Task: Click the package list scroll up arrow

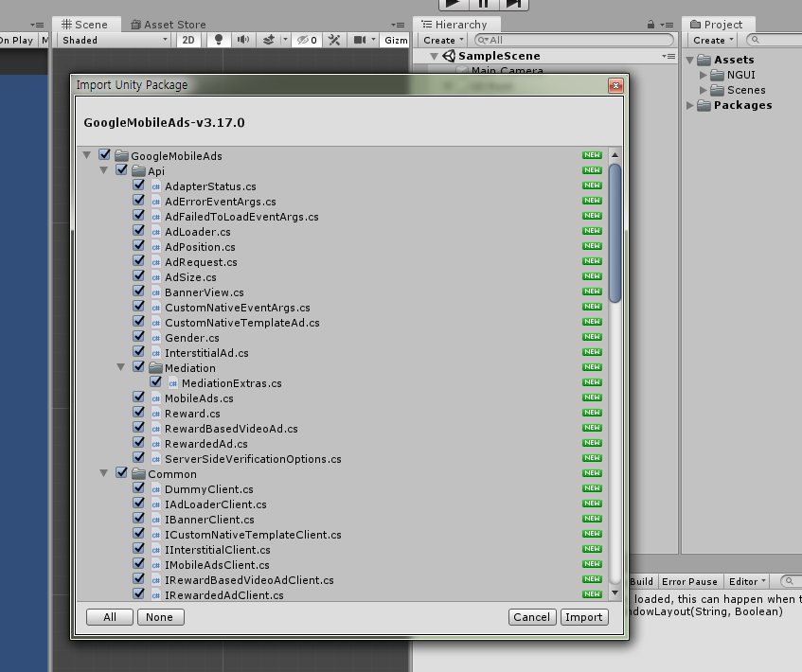Action: [615, 154]
